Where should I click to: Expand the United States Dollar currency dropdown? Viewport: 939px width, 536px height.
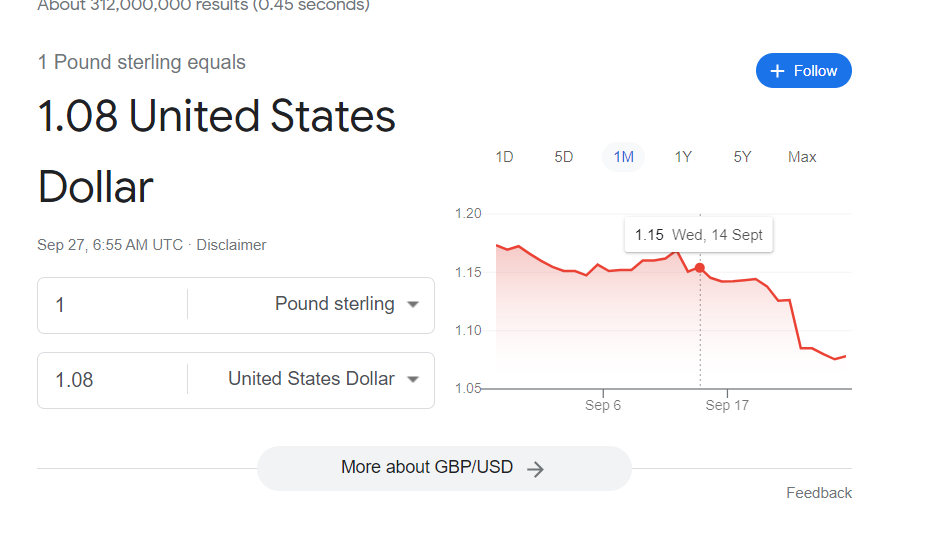(413, 380)
